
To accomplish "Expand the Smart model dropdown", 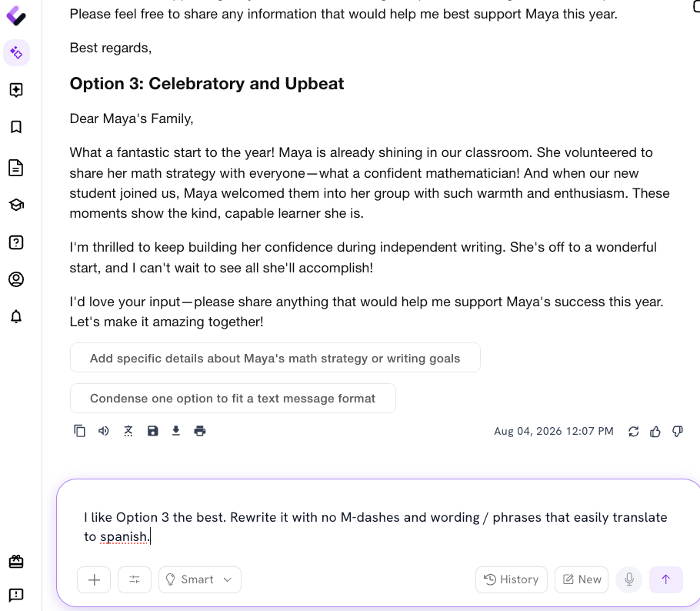I will pyautogui.click(x=200, y=579).
